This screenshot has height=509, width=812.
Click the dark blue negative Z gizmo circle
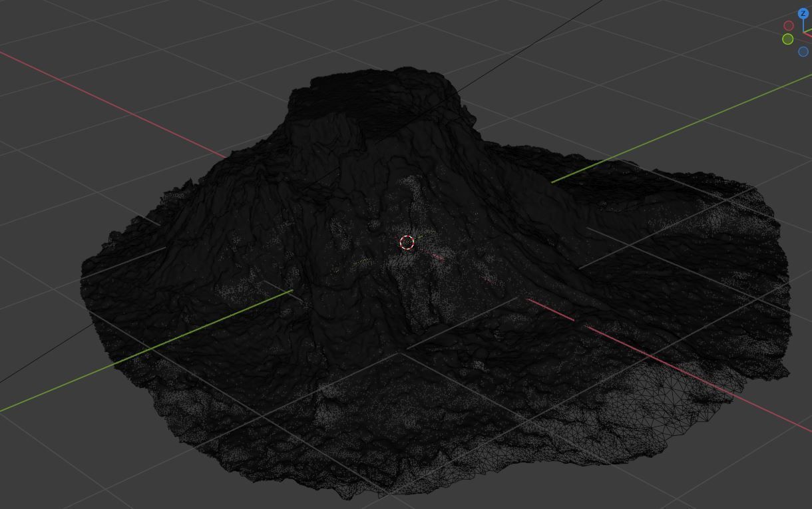pyautogui.click(x=803, y=51)
